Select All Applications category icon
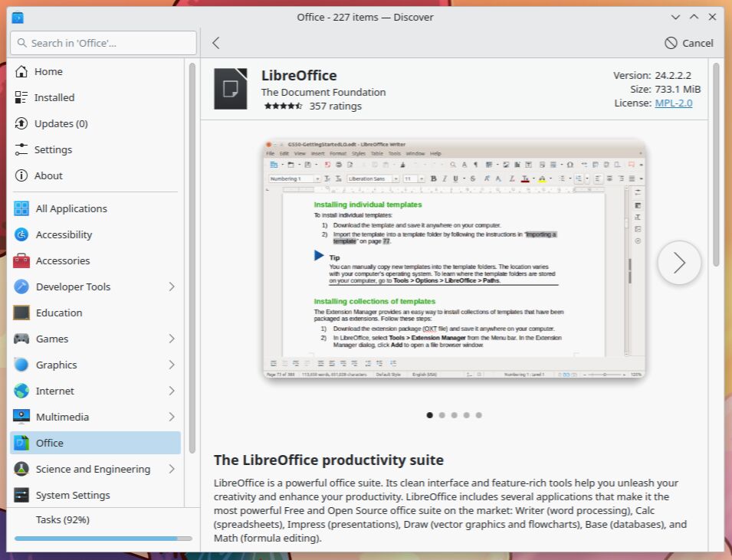Image resolution: width=732 pixels, height=560 pixels. (x=21, y=208)
